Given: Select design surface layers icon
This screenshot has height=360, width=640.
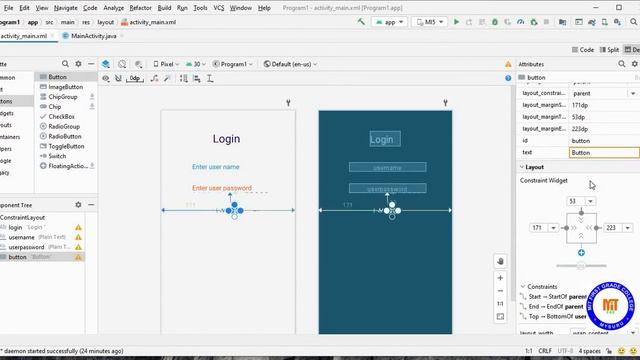Looking at the screenshot, I should pos(106,64).
